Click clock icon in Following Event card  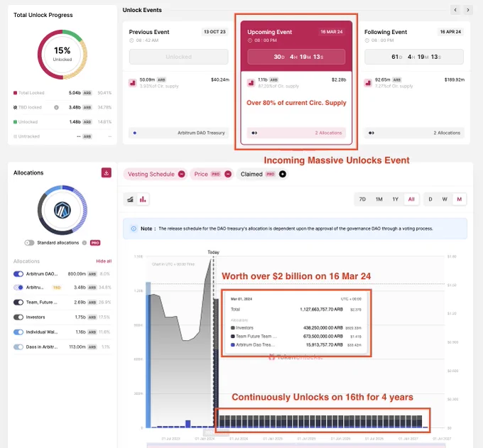click(x=367, y=40)
